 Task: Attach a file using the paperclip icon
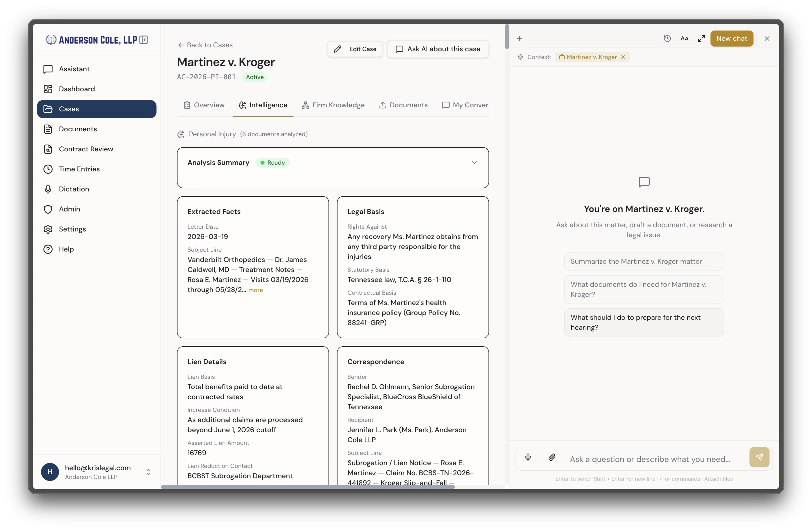(552, 457)
